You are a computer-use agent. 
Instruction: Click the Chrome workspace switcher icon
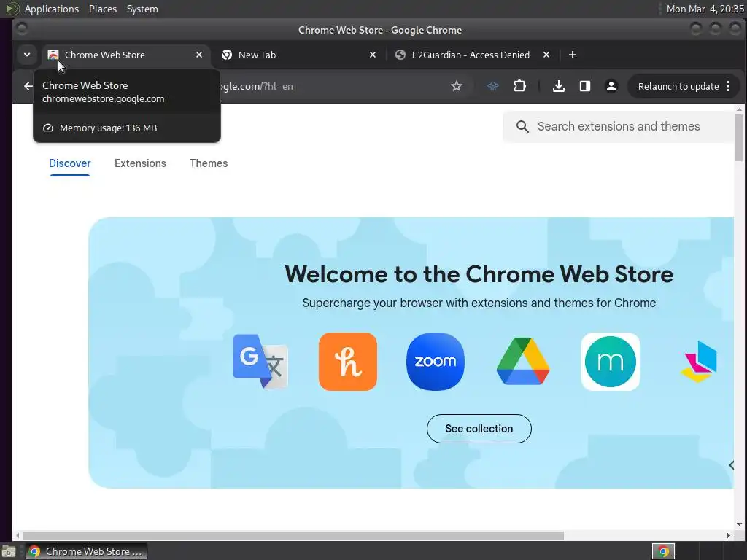(x=663, y=551)
